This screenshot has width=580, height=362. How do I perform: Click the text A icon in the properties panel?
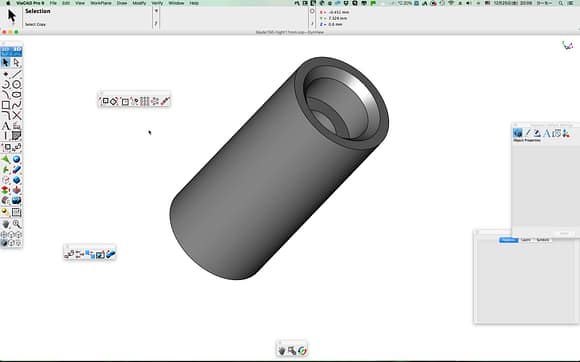pos(547,133)
